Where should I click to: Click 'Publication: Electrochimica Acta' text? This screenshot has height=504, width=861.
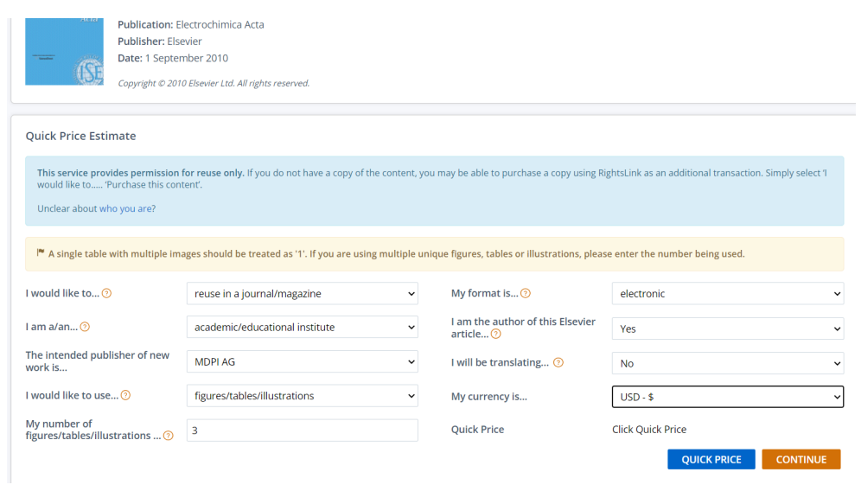click(x=190, y=25)
